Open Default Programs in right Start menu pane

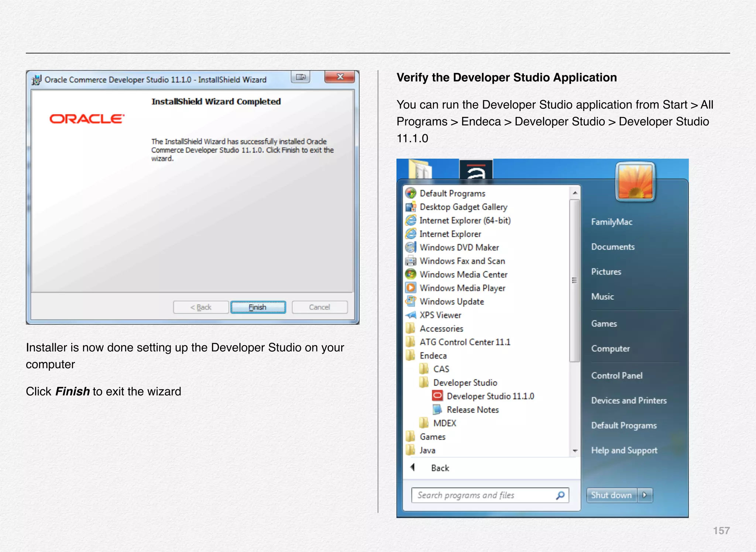pyautogui.click(x=624, y=425)
